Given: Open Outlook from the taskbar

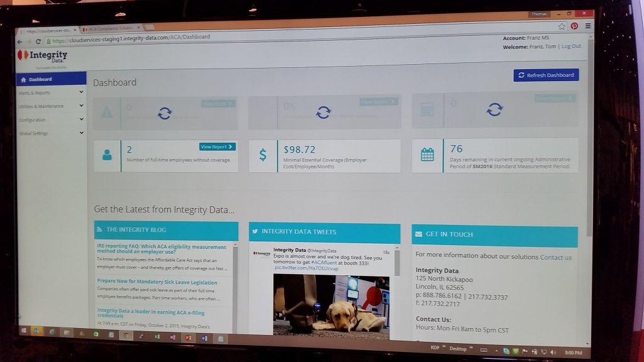Looking at the screenshot, I should pyautogui.click(x=36, y=331).
